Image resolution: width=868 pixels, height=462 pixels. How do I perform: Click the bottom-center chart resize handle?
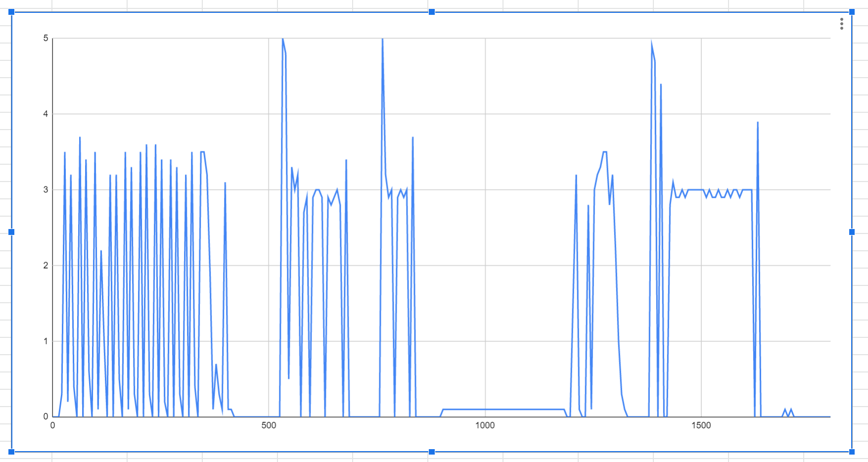click(x=432, y=452)
